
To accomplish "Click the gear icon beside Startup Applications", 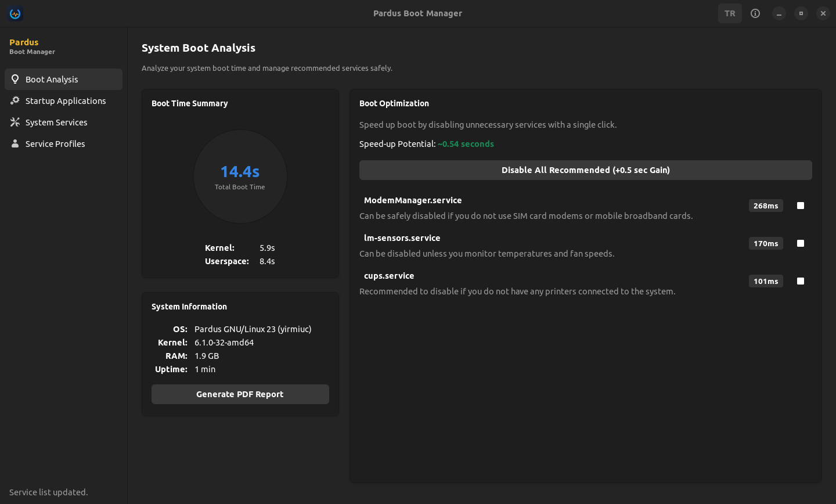I will click(x=15, y=100).
